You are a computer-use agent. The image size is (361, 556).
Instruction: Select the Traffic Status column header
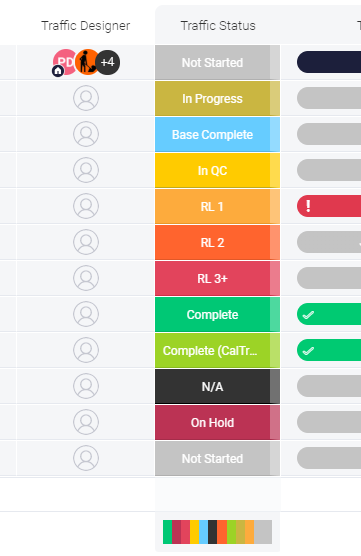[218, 26]
